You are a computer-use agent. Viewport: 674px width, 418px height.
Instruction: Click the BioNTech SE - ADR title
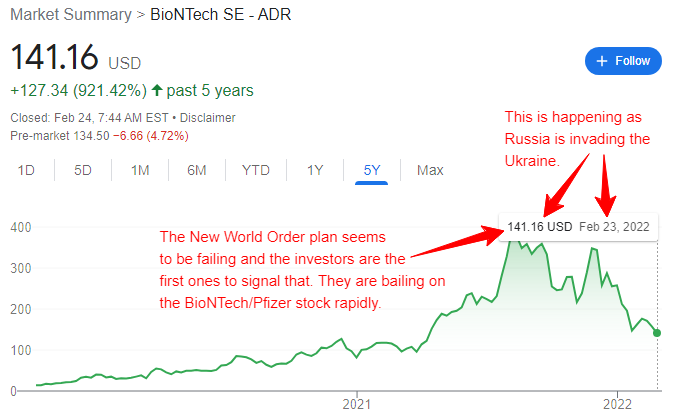(x=222, y=15)
